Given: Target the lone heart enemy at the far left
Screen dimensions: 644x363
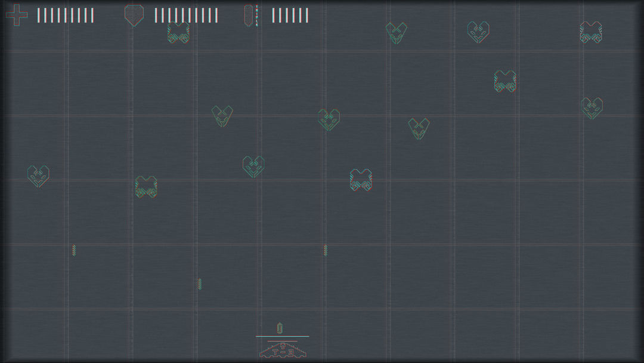Looking at the screenshot, I should [38, 176].
